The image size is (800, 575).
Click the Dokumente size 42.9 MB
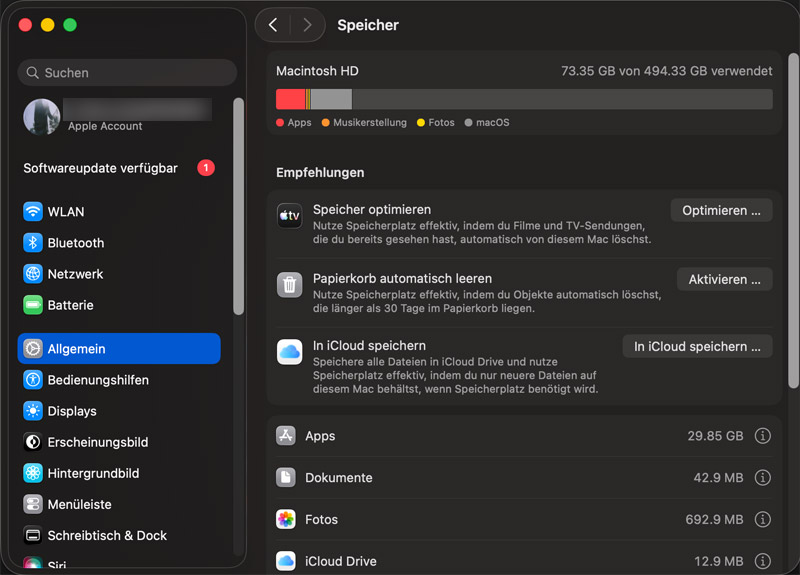click(718, 478)
